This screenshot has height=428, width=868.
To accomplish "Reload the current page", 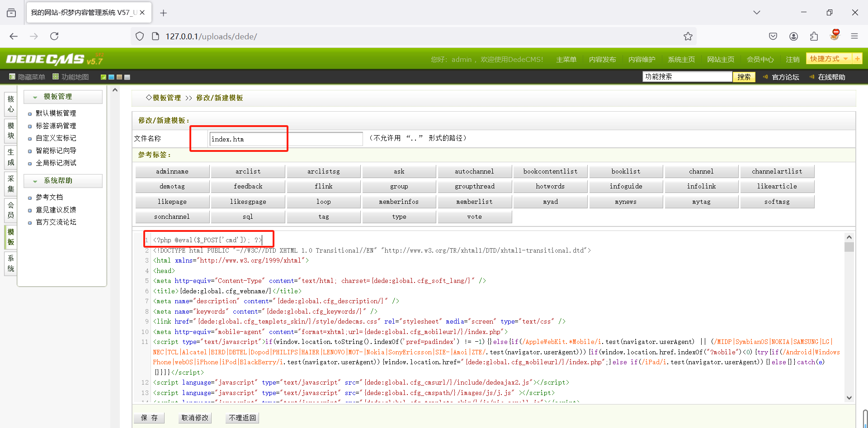I will [x=54, y=36].
